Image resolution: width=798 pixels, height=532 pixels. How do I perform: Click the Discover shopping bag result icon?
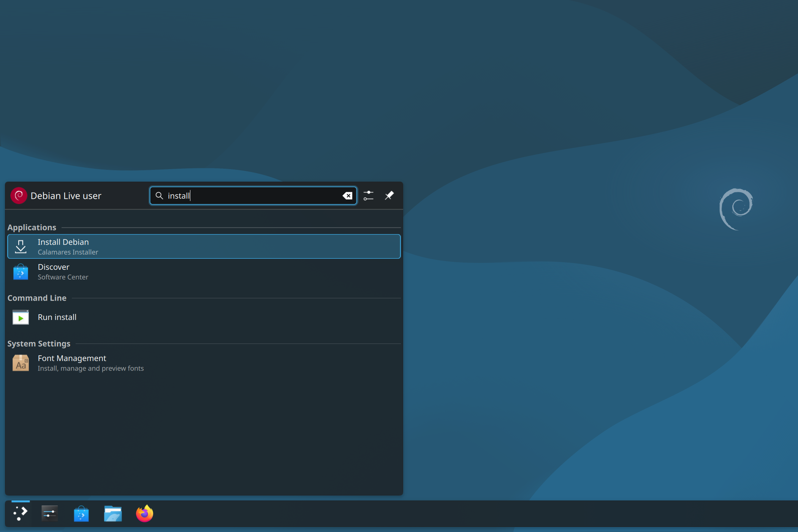click(21, 272)
